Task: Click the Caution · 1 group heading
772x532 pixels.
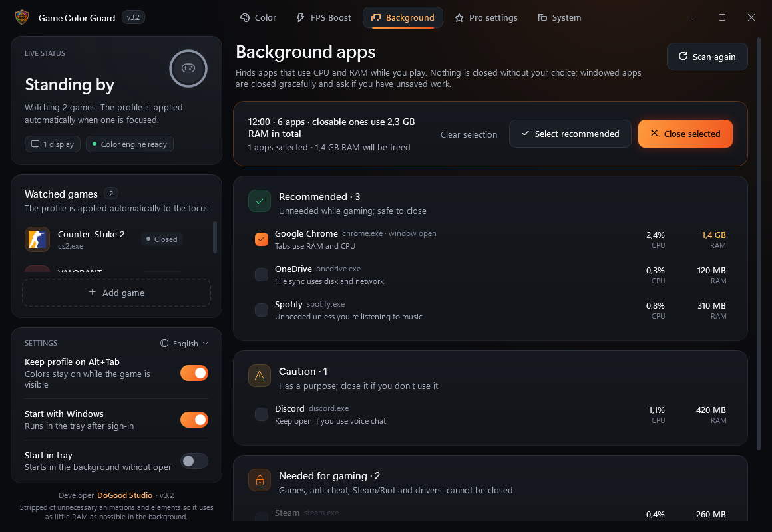Action: click(x=303, y=372)
